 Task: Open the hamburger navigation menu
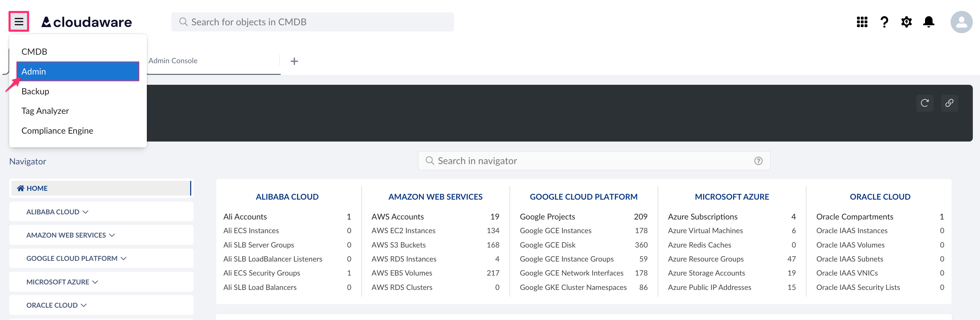click(x=19, y=22)
